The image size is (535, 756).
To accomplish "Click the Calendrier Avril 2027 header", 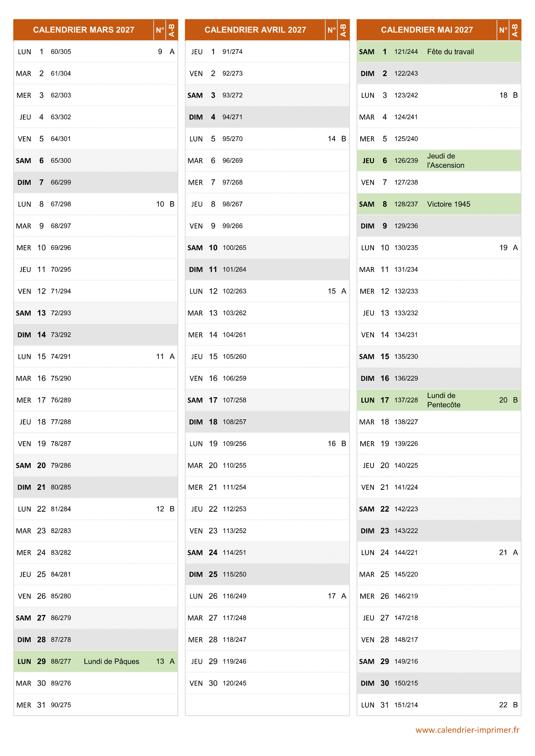I will click(255, 30).
